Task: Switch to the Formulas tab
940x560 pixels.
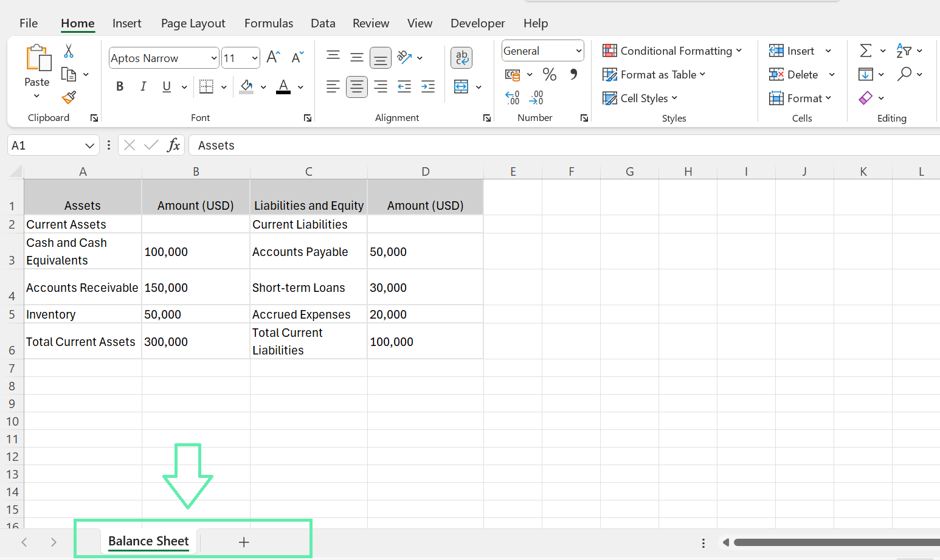Action: click(268, 23)
